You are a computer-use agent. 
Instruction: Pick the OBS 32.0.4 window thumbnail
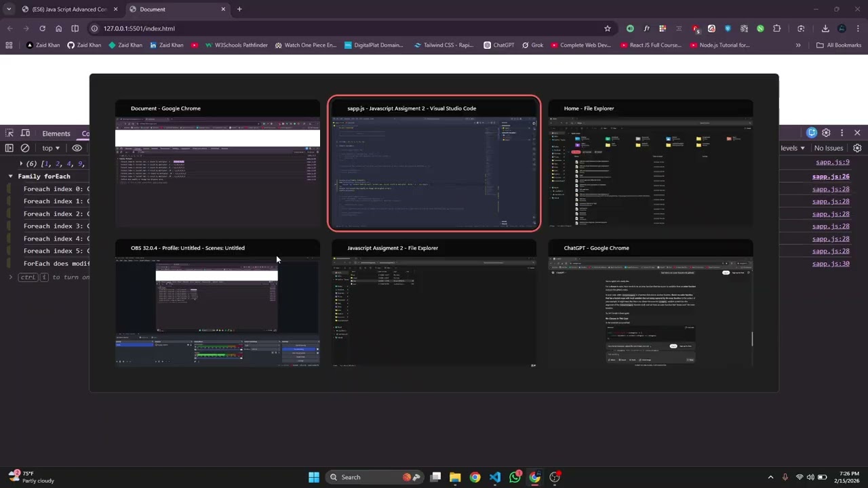[217, 303]
